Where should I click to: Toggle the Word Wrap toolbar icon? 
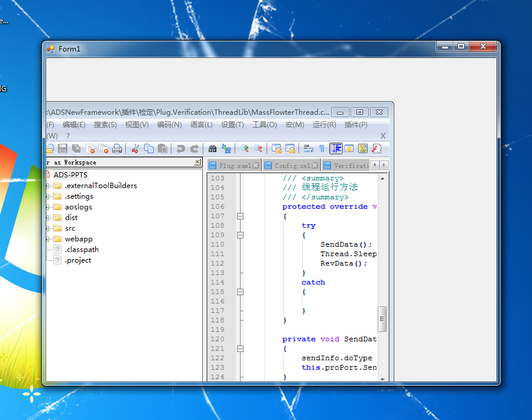pyautogui.click(x=308, y=148)
